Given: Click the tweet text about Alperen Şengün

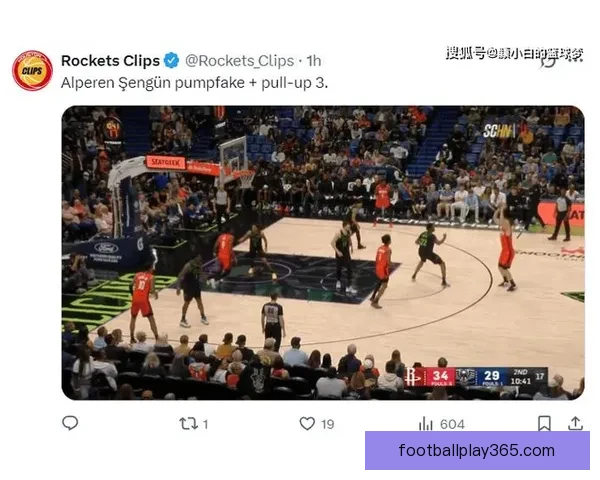Looking at the screenshot, I should click(x=194, y=83).
